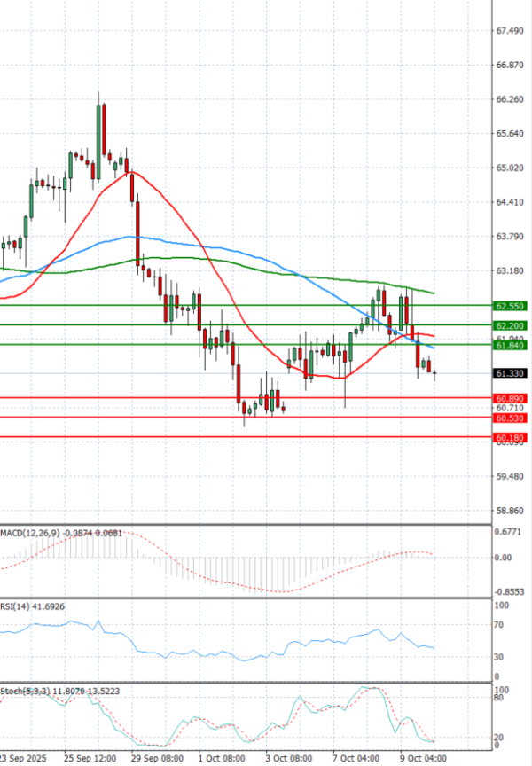Click the 62.200 green resistance price tag

pyautogui.click(x=512, y=325)
